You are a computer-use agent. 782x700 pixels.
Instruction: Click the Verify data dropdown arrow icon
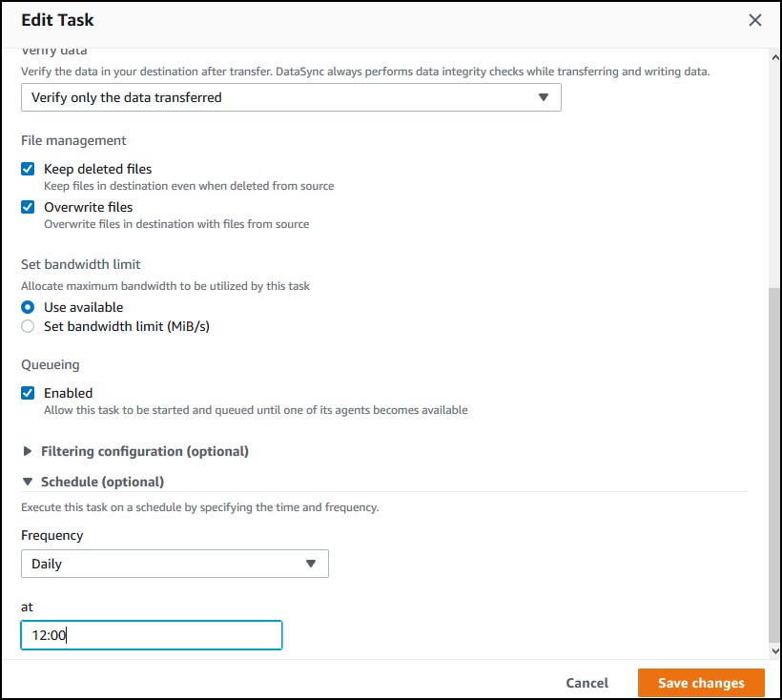point(544,97)
